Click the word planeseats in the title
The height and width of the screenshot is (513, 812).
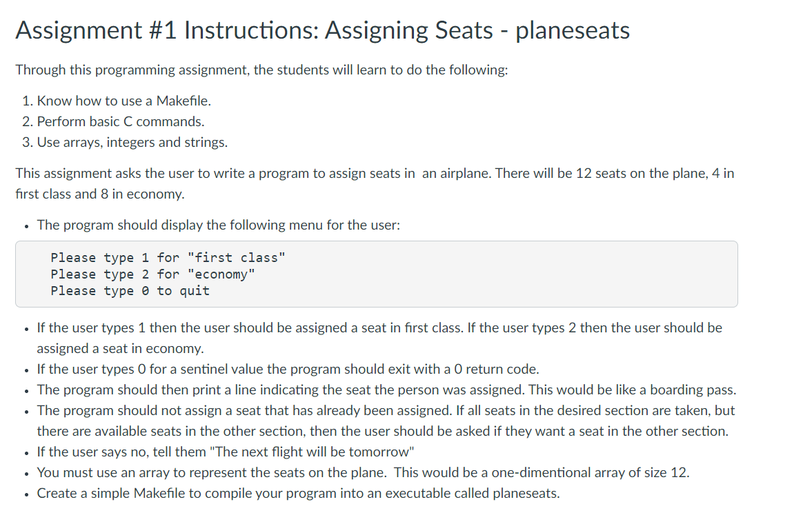[x=572, y=30]
